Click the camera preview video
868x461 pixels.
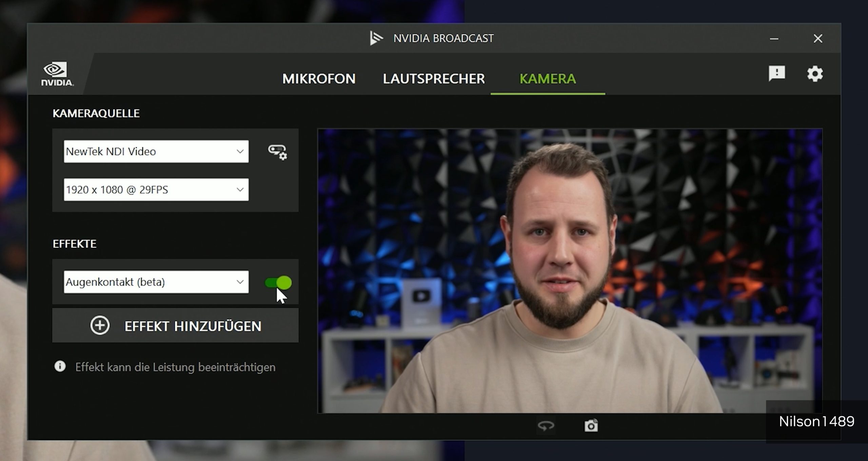click(570, 270)
